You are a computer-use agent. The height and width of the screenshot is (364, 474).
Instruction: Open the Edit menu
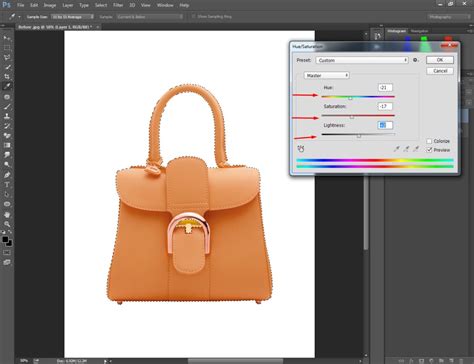34,5
